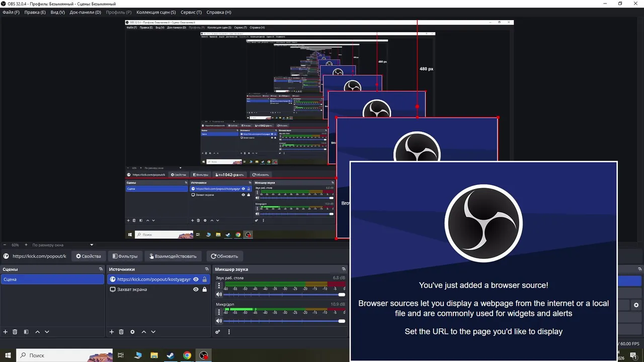Open source properties gear in the Источники toolbar

click(132, 332)
